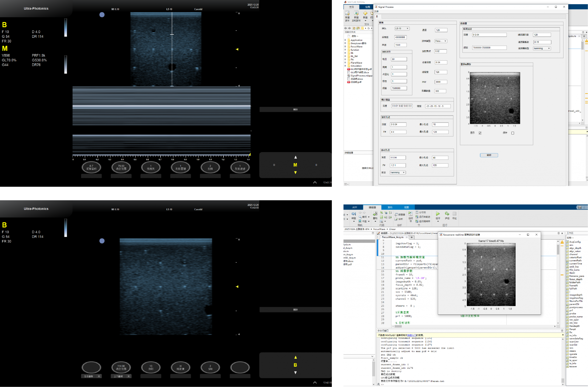Click the PRF input field showing 3000
Viewport: 588px width, 387px height.
441,82
